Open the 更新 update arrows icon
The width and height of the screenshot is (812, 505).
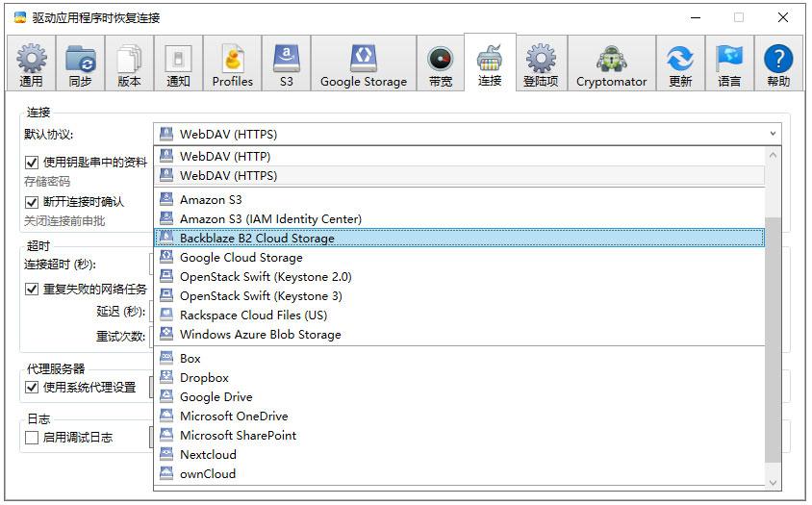(680, 58)
